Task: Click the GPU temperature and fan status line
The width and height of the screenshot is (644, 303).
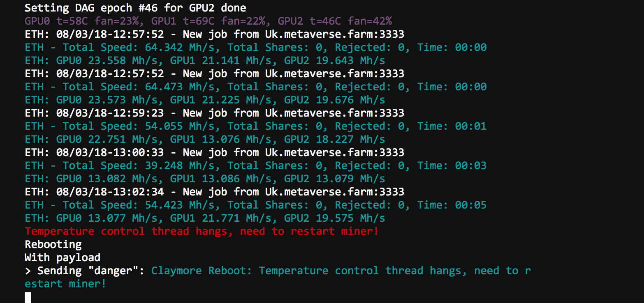Action: pyautogui.click(x=208, y=21)
